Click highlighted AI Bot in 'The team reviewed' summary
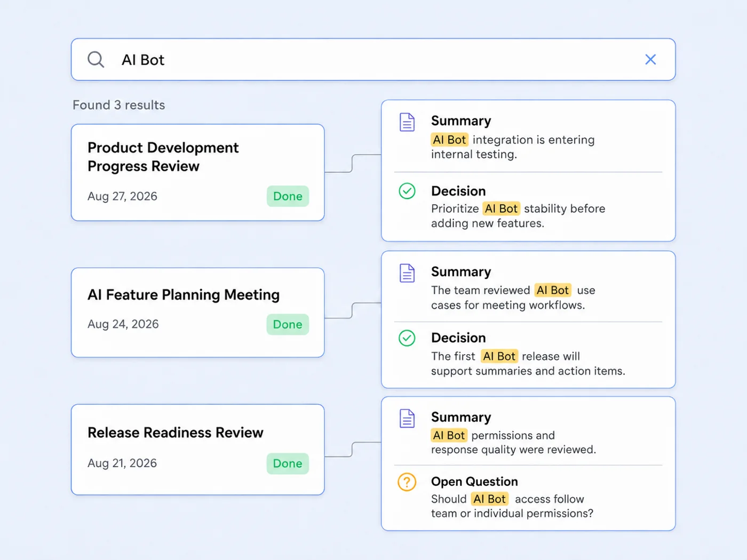Screen dimensions: 747x560 click(553, 290)
